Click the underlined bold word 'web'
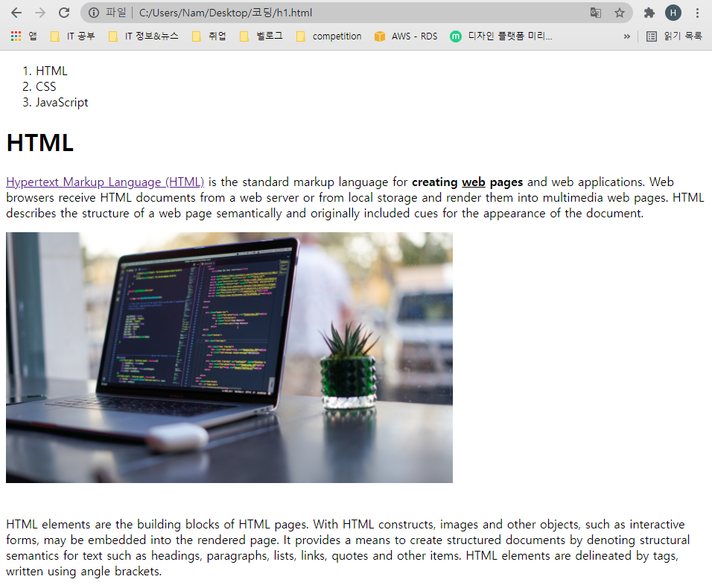Image resolution: width=712 pixels, height=588 pixels. click(x=474, y=182)
